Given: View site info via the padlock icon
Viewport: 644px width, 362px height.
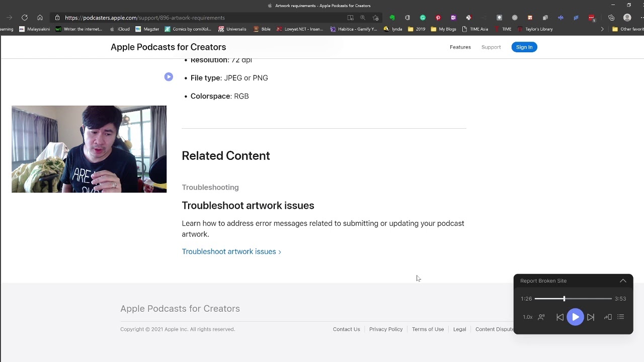Looking at the screenshot, I should [58, 18].
